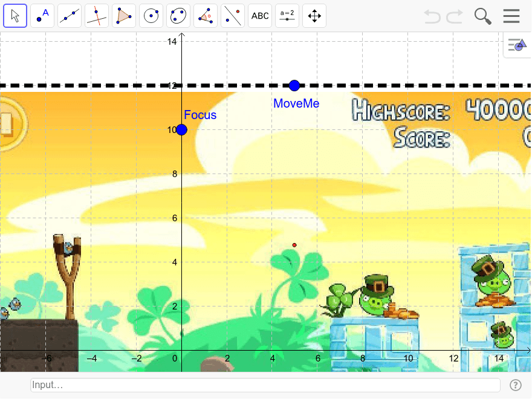Screen dimensions: 532x399
Task: Select the Perpendicular Line tool
Action: click(x=97, y=16)
